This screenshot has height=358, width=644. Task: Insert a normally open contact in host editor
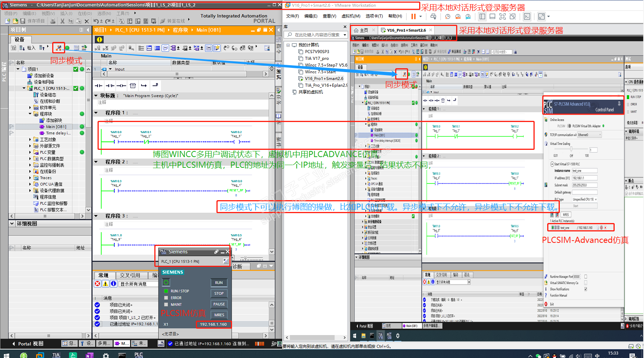pyautogui.click(x=99, y=85)
